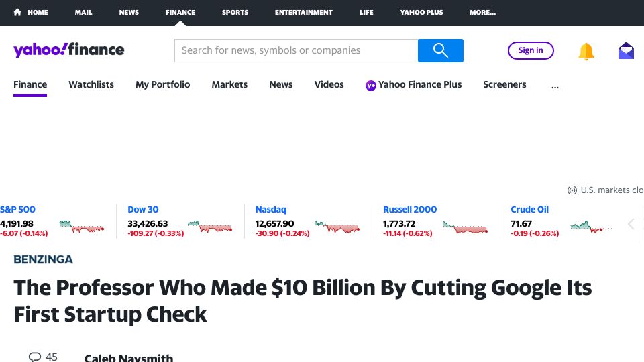Click the Crude Oil sparkline chart

pyautogui.click(x=592, y=226)
